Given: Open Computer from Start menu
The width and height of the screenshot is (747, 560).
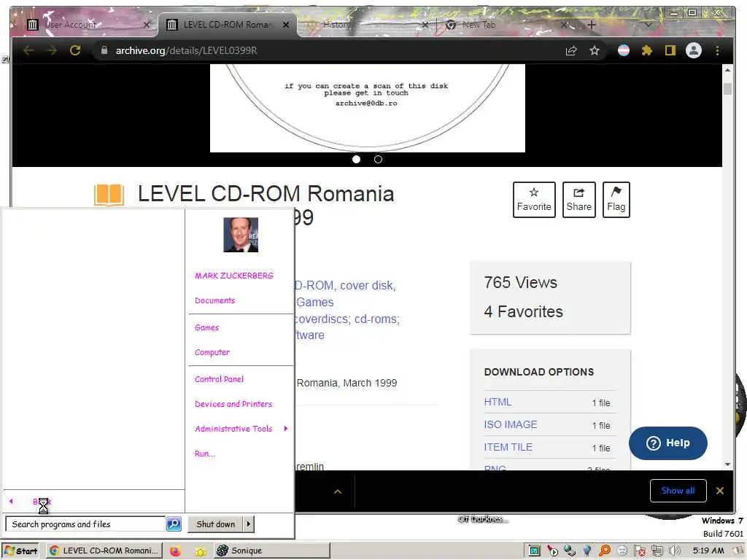Looking at the screenshot, I should 212,352.
